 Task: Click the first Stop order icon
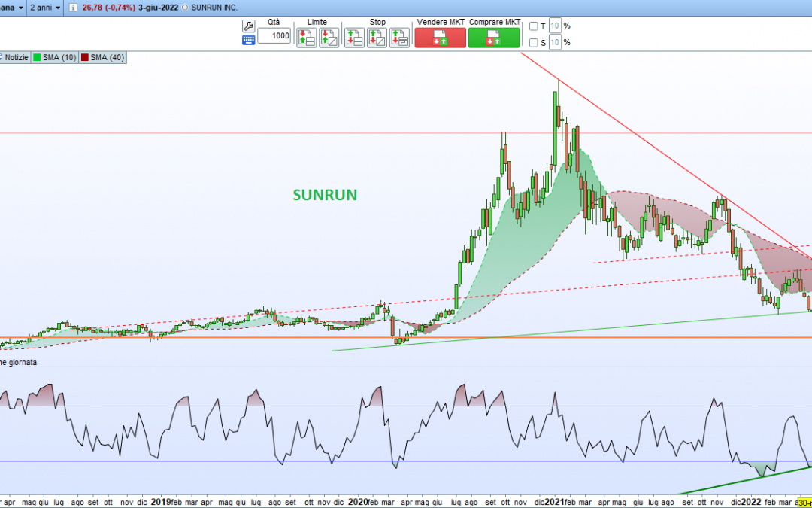point(355,38)
